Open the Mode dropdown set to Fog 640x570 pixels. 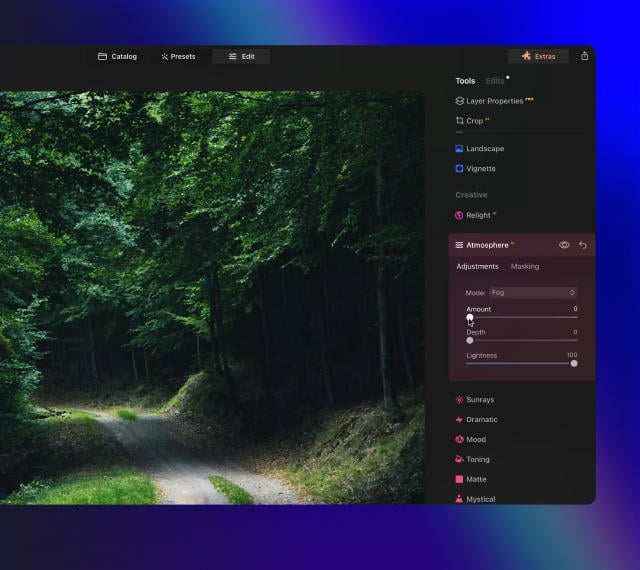coord(533,292)
